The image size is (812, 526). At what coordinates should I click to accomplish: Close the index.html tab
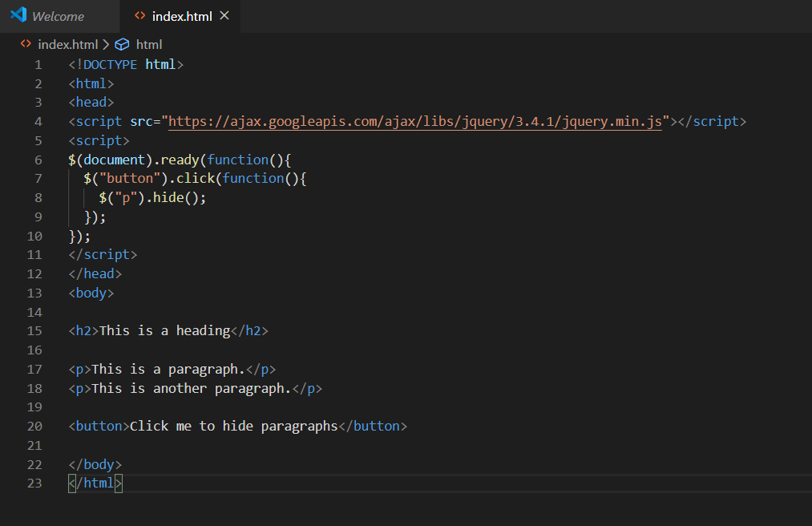[x=225, y=14]
